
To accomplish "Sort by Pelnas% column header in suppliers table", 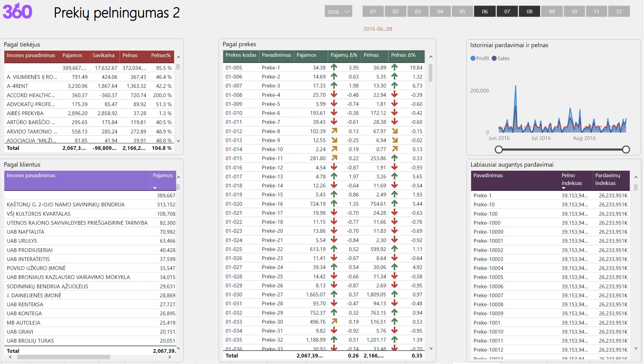I will click(161, 55).
